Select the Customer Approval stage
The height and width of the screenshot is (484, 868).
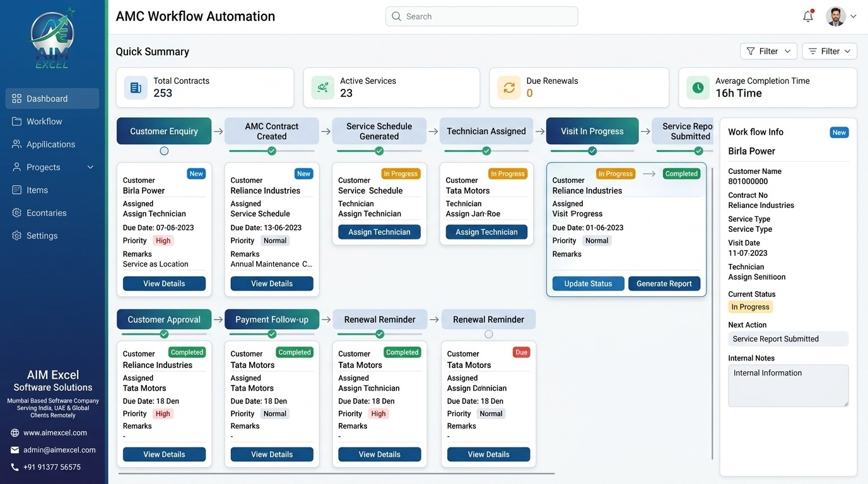(164, 320)
